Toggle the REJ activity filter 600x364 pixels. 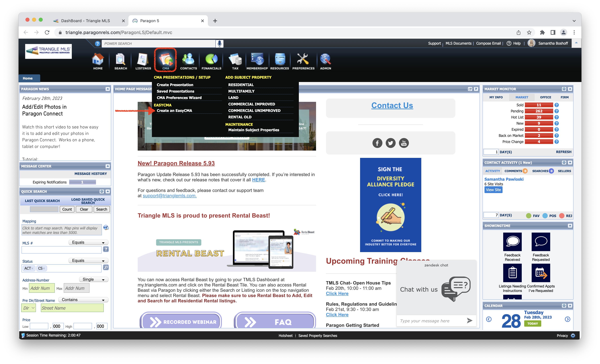coord(565,216)
